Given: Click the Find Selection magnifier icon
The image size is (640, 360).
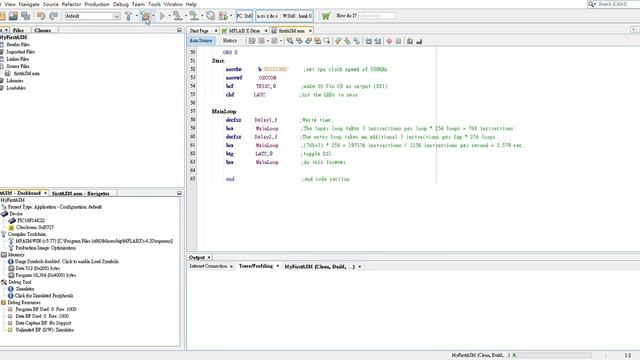Looking at the screenshot, I should pyautogui.click(x=290, y=41).
